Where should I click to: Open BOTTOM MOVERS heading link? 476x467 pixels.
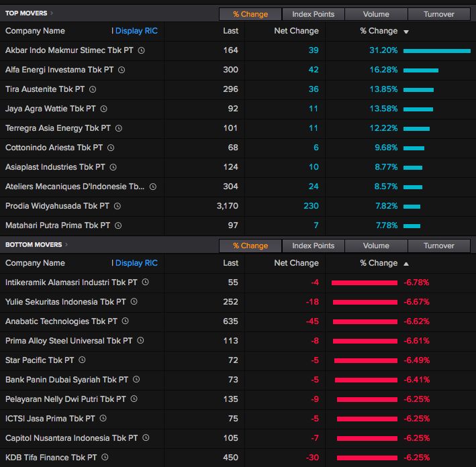(34, 245)
